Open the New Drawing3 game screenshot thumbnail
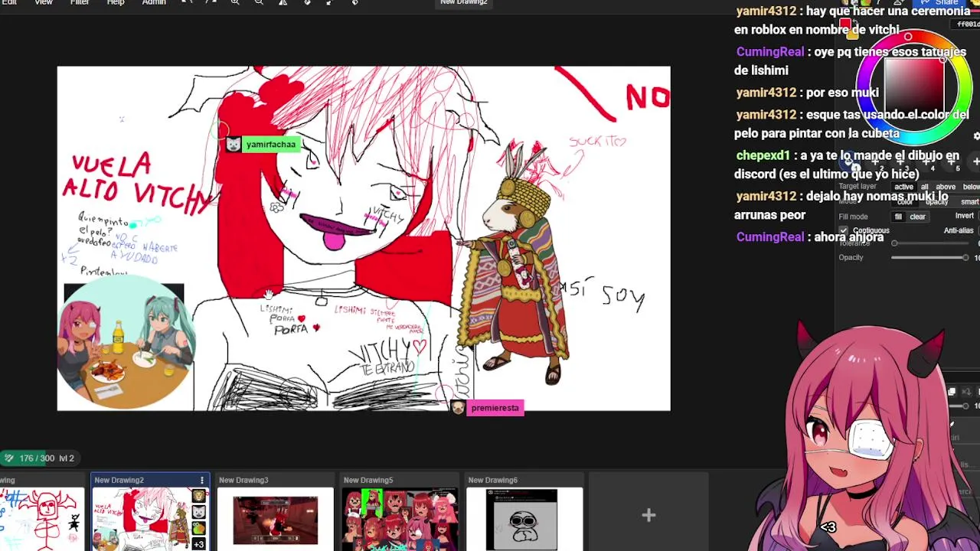The image size is (980, 551). (x=275, y=520)
